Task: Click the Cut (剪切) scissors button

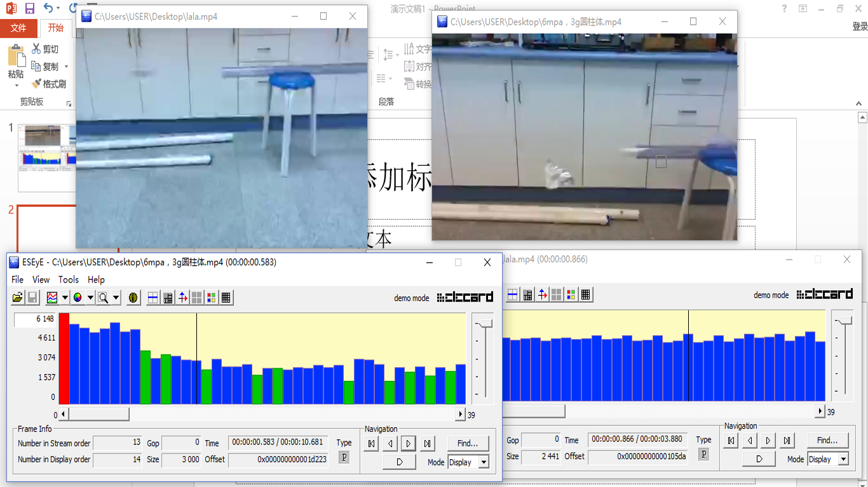Action: coord(45,49)
